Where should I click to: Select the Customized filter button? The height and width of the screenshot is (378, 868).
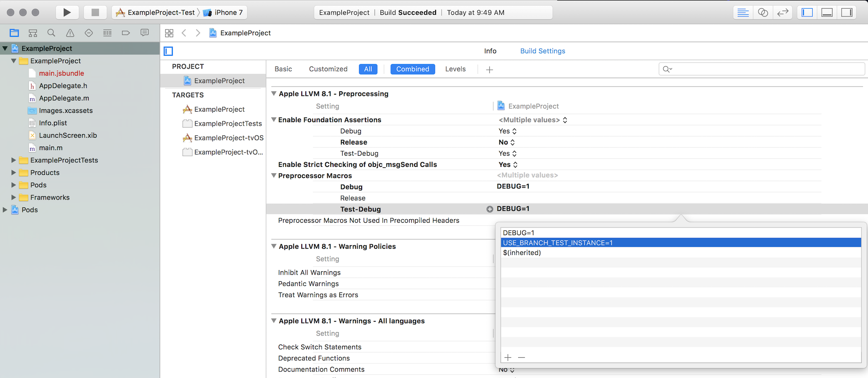point(328,69)
